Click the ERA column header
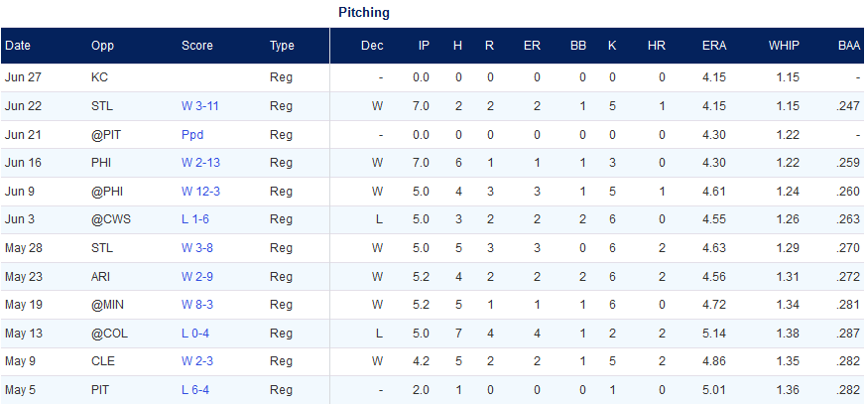 click(x=714, y=46)
